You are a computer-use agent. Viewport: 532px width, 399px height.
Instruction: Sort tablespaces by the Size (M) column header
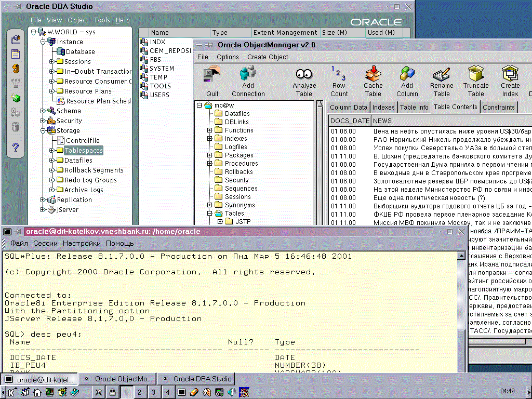(x=343, y=33)
